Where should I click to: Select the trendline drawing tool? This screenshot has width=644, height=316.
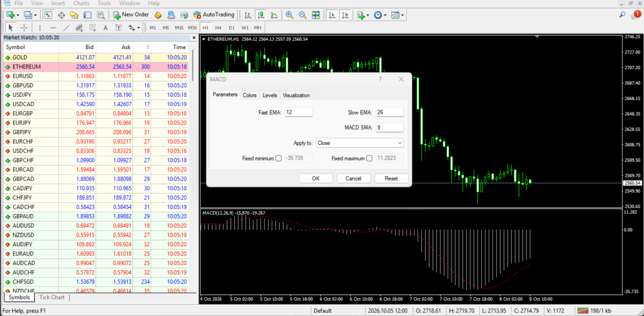click(x=66, y=28)
